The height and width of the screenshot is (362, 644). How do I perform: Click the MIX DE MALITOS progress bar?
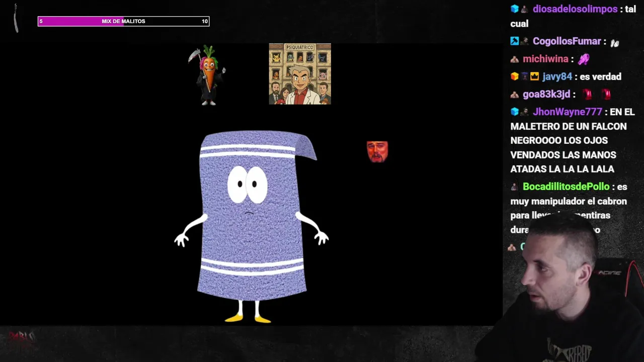(123, 21)
